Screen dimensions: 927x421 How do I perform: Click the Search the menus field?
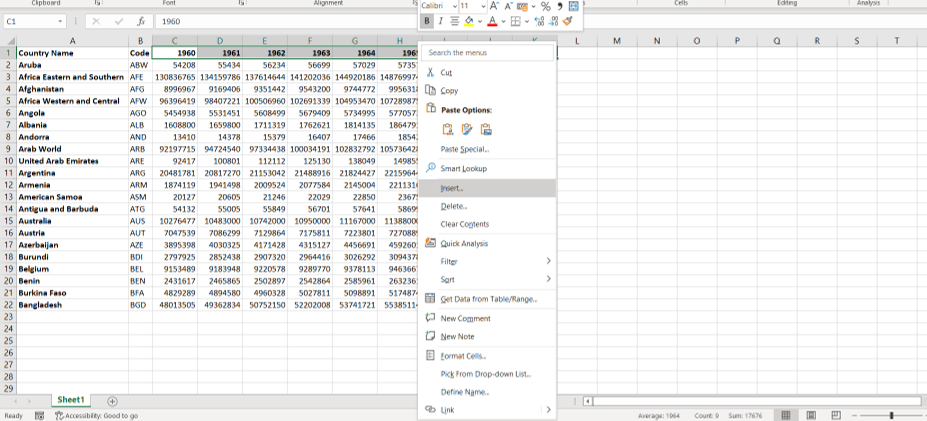[x=488, y=53]
